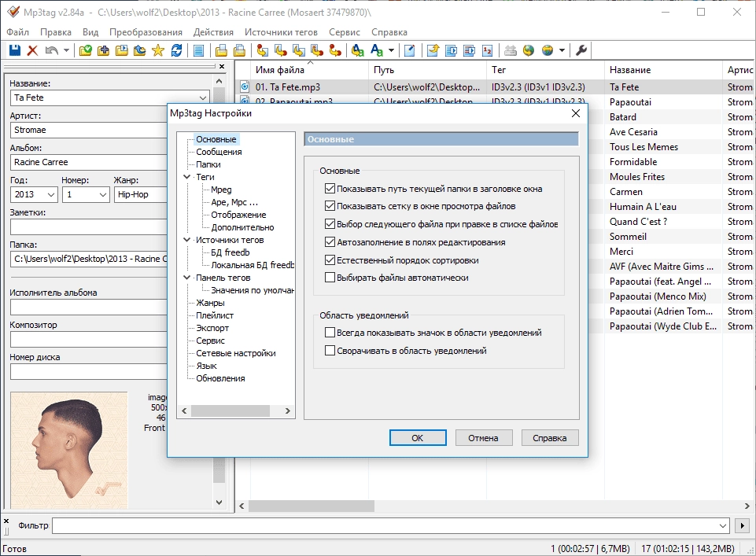This screenshot has width=756, height=556.
Task: Open the Файл menu
Action: point(18,32)
